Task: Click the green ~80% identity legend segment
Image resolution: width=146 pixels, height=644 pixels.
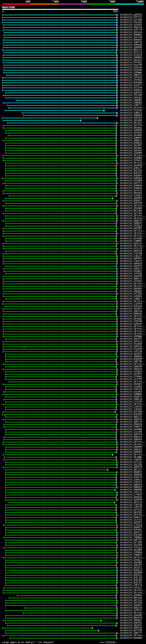Action: coord(101,4)
